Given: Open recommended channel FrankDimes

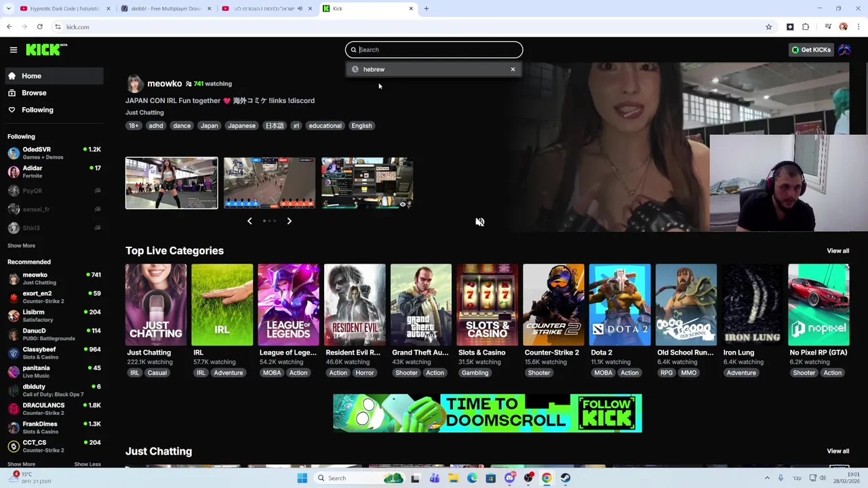Looking at the screenshot, I should tap(54, 427).
